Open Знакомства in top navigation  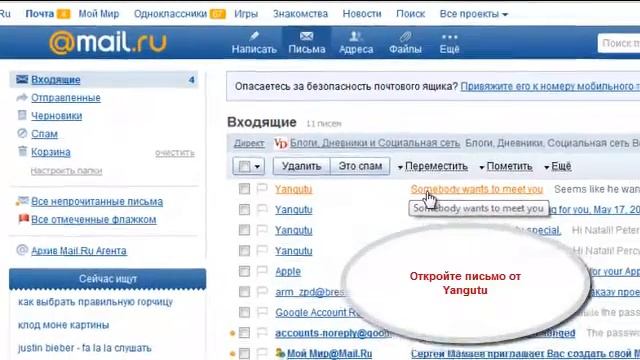coord(300,14)
